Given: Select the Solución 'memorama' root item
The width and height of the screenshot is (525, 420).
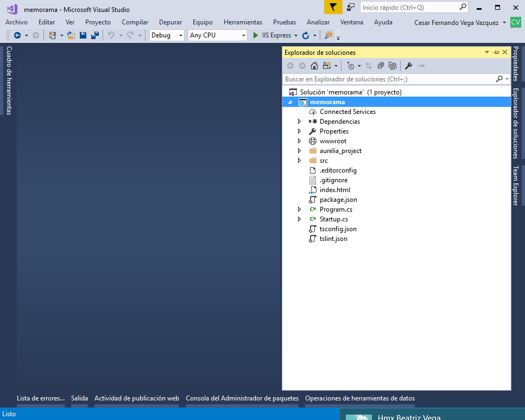Looking at the screenshot, I should [x=351, y=92].
